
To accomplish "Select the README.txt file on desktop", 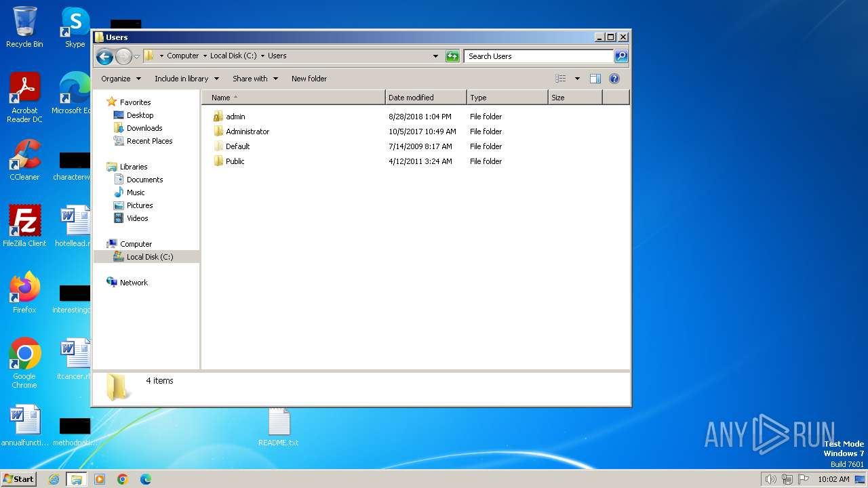I will [279, 428].
